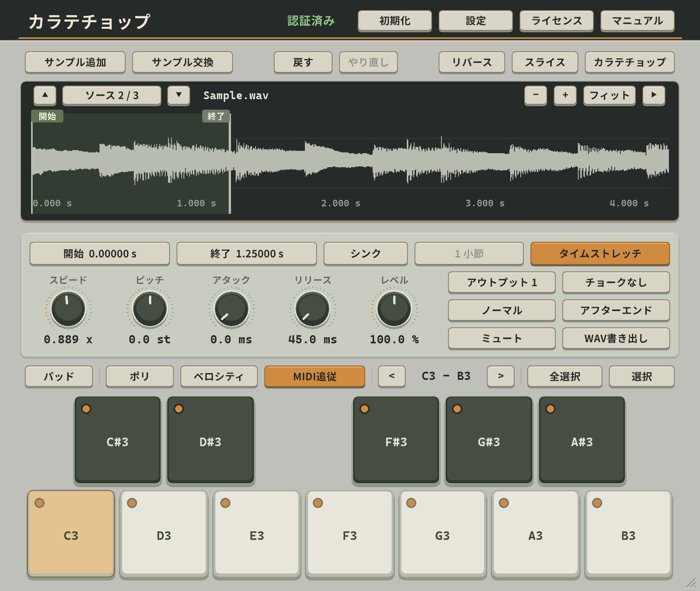Image resolution: width=700 pixels, height=591 pixels.
Task: Toggle ミュート mute button
Action: 502,338
